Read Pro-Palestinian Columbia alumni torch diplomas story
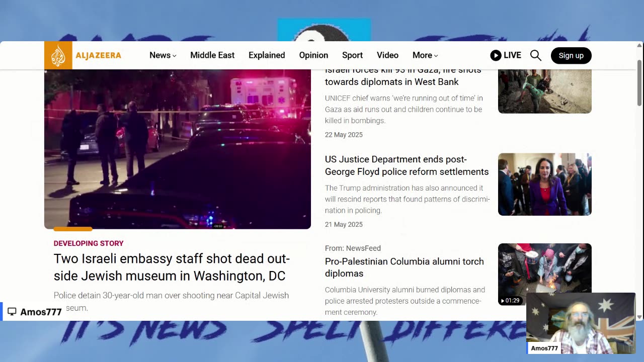The image size is (644, 362). pos(404,267)
